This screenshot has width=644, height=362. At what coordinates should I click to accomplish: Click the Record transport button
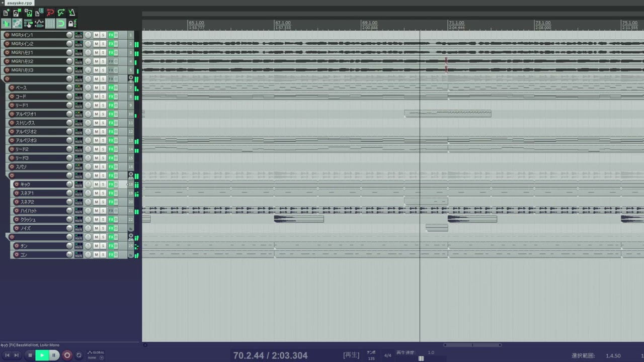click(x=67, y=355)
